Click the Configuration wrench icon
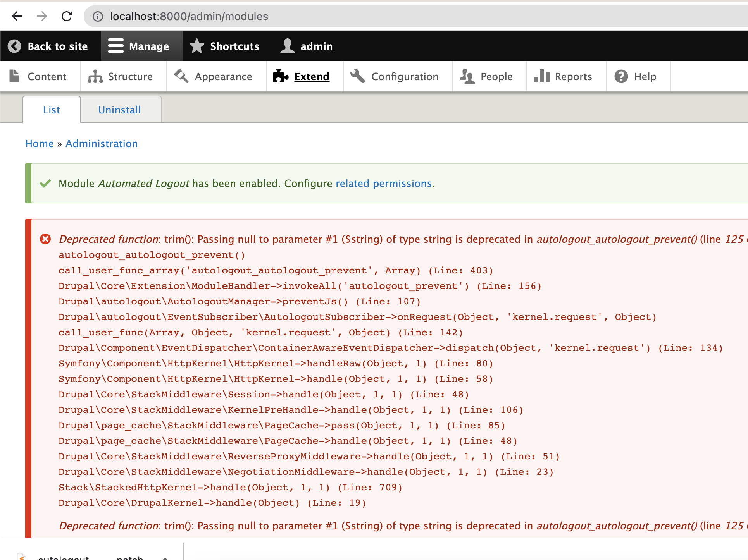Image resolution: width=748 pixels, height=560 pixels. [x=358, y=76]
